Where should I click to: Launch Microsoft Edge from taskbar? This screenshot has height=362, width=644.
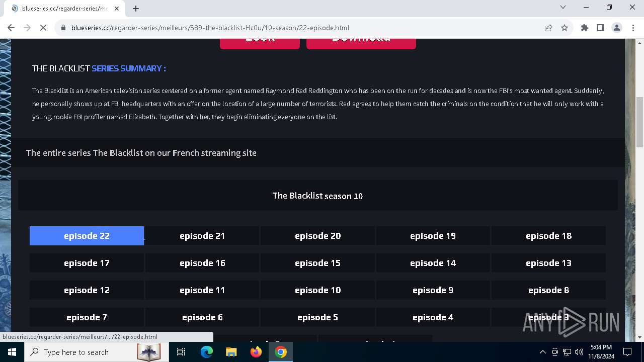pos(207,352)
